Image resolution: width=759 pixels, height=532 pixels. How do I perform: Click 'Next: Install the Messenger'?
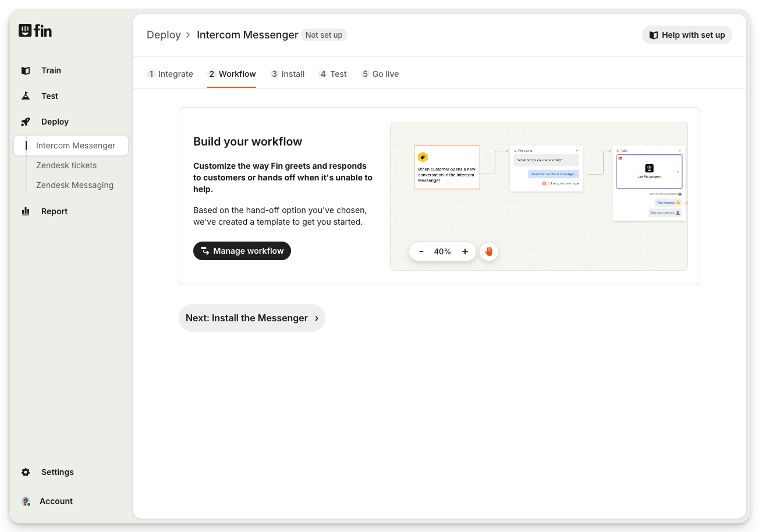251,318
